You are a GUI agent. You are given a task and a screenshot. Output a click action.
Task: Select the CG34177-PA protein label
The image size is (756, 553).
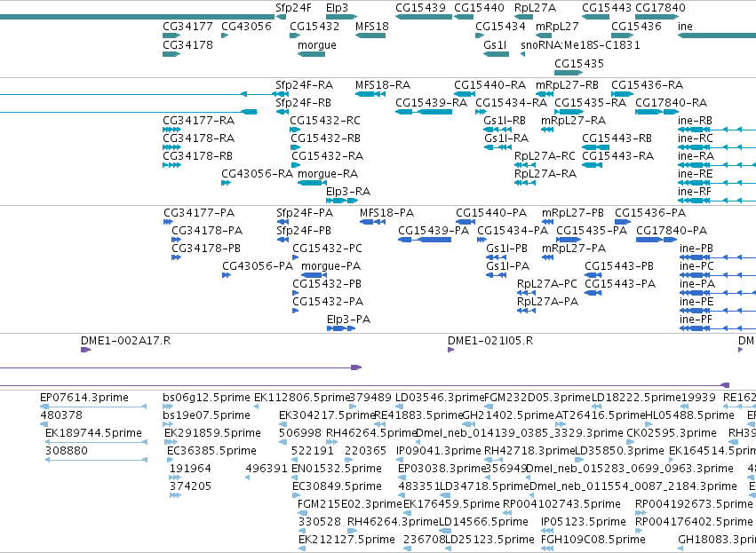tap(199, 213)
